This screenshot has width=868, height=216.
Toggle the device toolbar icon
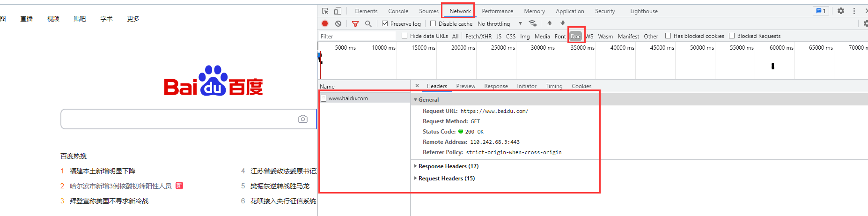tap(338, 11)
